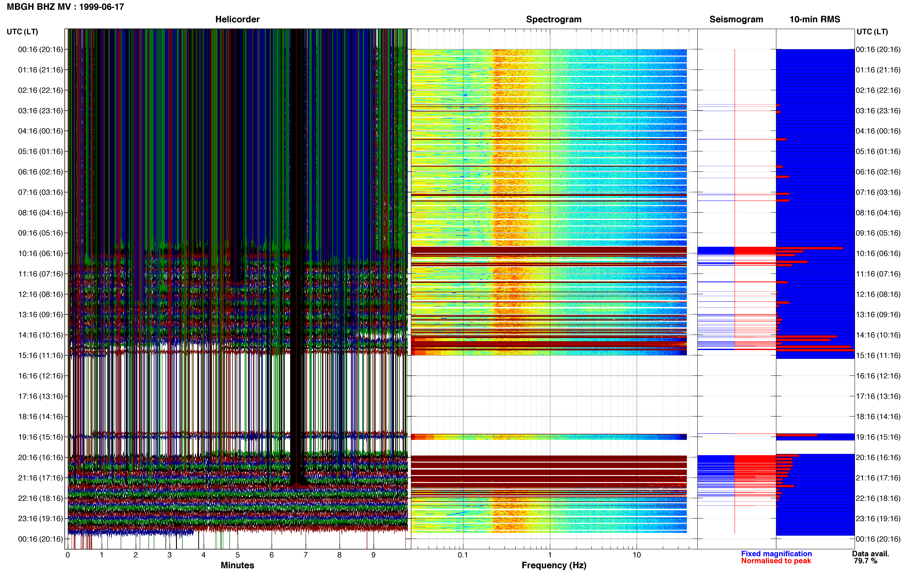Click the left time label '09:16 (05:16)'

click(41, 233)
